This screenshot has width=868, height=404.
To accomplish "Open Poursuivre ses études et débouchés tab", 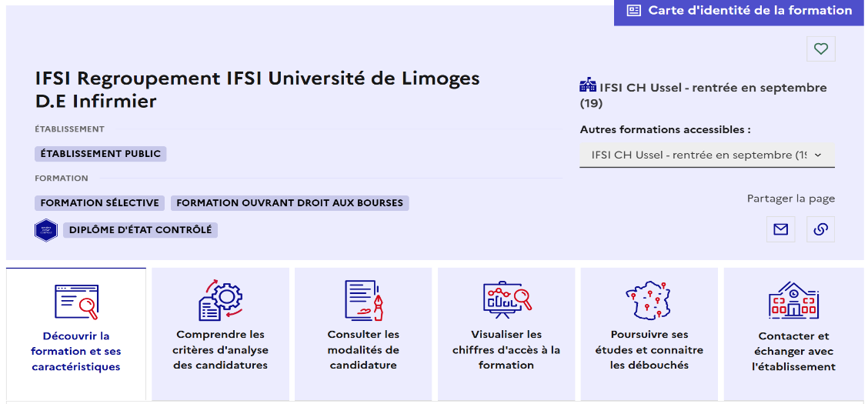I will pos(649,349).
